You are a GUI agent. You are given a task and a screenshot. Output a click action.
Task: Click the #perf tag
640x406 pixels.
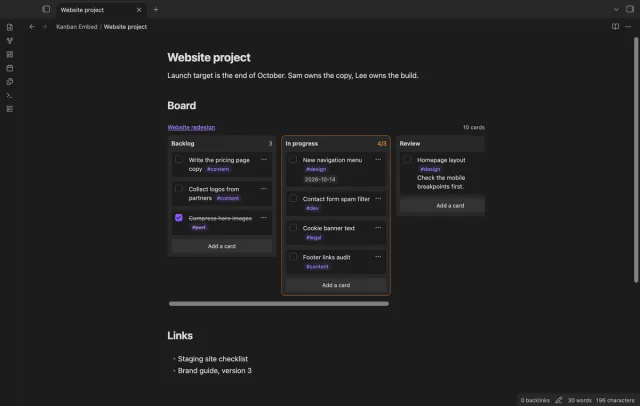click(199, 228)
